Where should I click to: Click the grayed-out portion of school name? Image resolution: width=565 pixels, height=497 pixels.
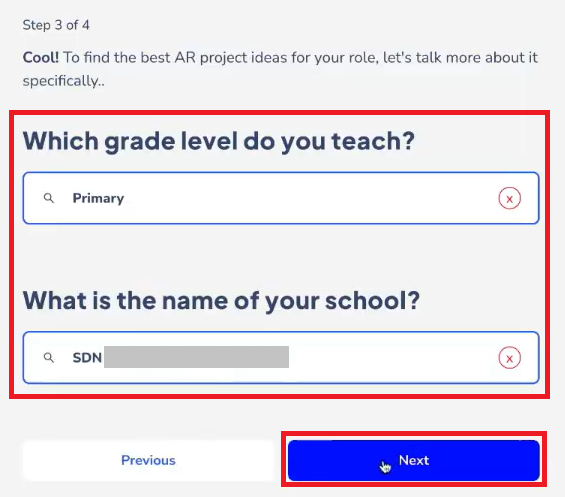tap(196, 357)
